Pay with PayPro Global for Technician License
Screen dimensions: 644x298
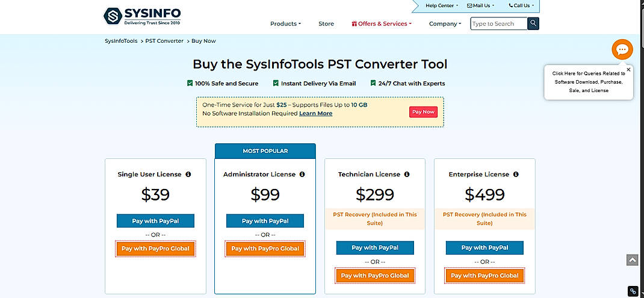(x=375, y=276)
